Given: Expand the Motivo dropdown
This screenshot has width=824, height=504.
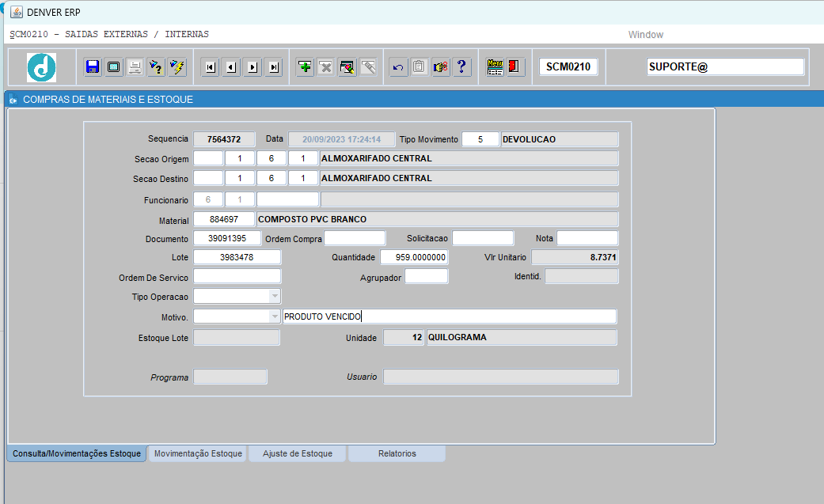Looking at the screenshot, I should 275,316.
